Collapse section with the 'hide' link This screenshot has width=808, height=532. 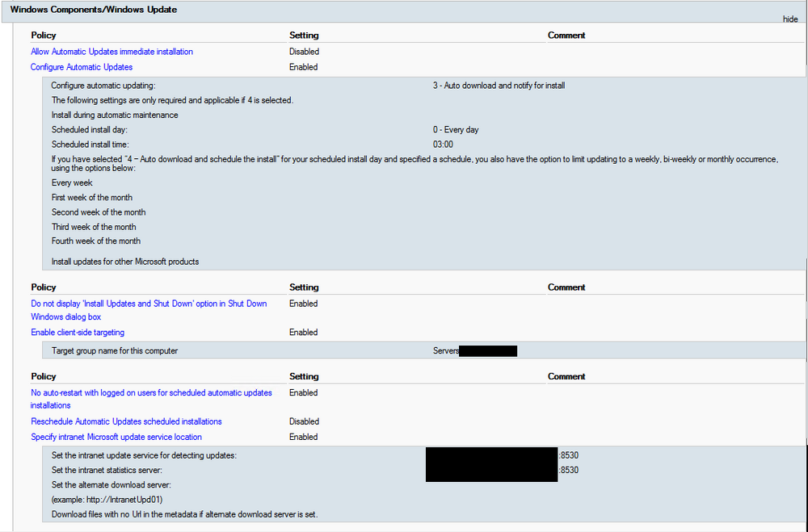coord(790,19)
